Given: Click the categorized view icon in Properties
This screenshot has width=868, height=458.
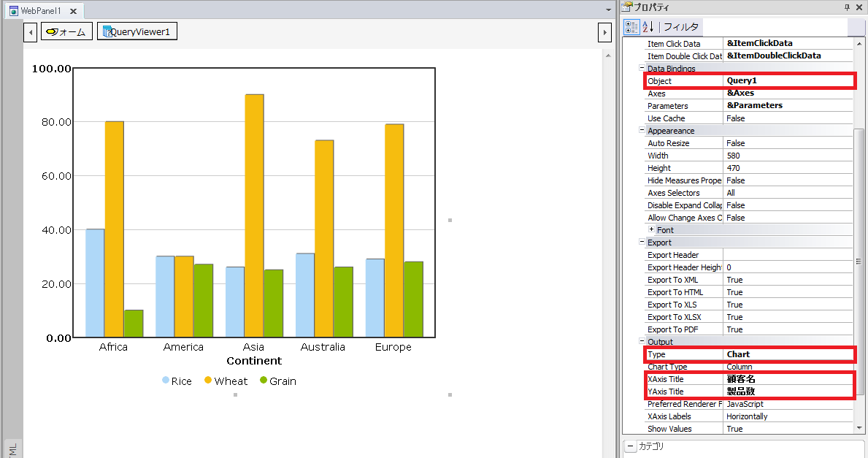Looking at the screenshot, I should [x=632, y=27].
